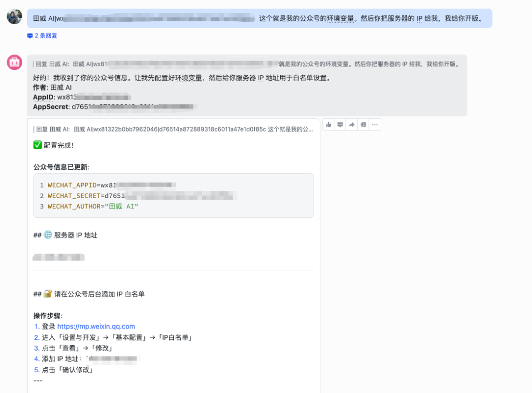This screenshot has height=393, width=532.
Task: Click the green checkmark next to 配置完成
Action: click(x=37, y=144)
